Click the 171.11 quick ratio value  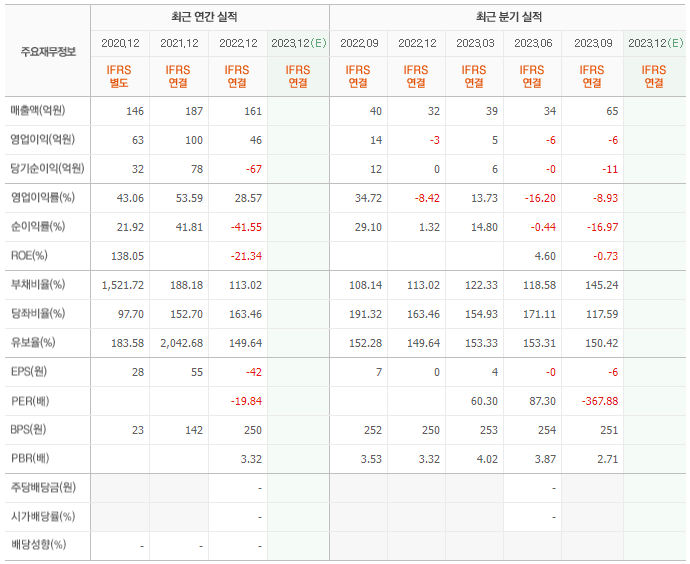click(540, 314)
